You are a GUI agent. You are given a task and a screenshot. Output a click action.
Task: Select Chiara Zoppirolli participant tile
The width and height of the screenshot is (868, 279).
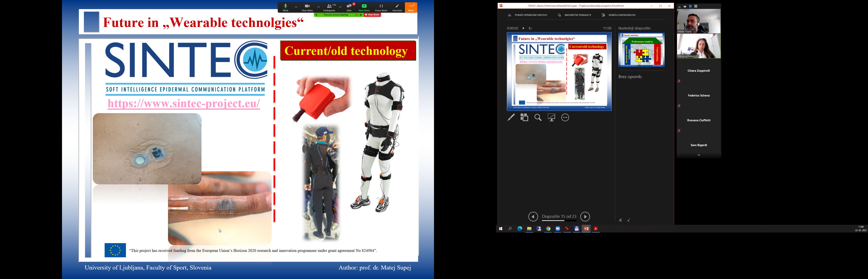698,71
